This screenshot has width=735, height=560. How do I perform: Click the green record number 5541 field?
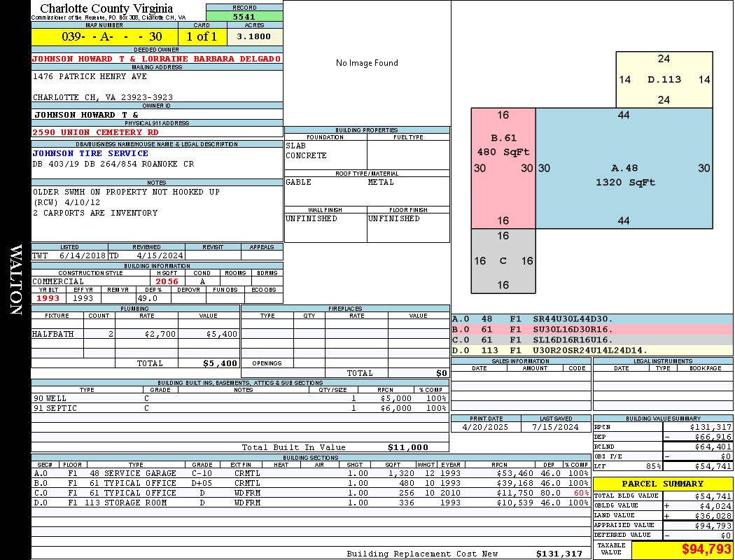tap(244, 16)
